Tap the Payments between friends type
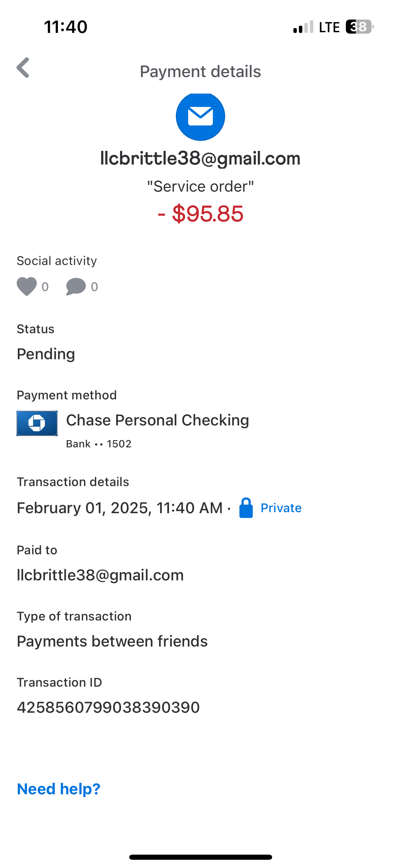 click(x=112, y=641)
